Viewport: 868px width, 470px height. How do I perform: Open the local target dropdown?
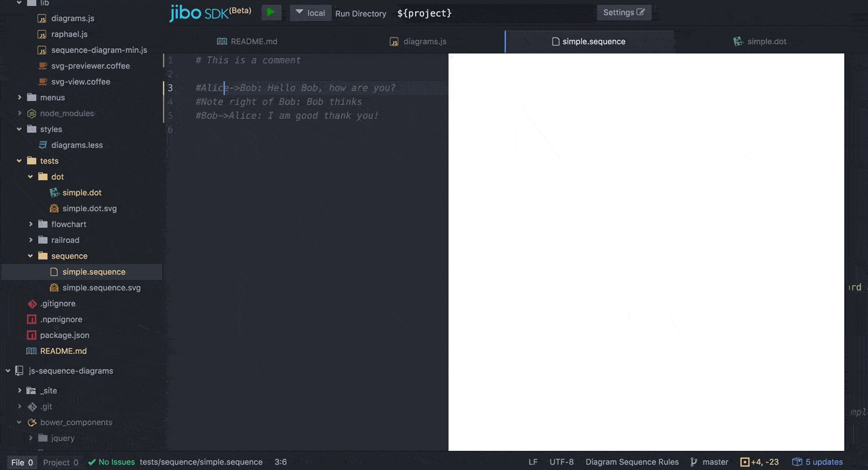310,13
